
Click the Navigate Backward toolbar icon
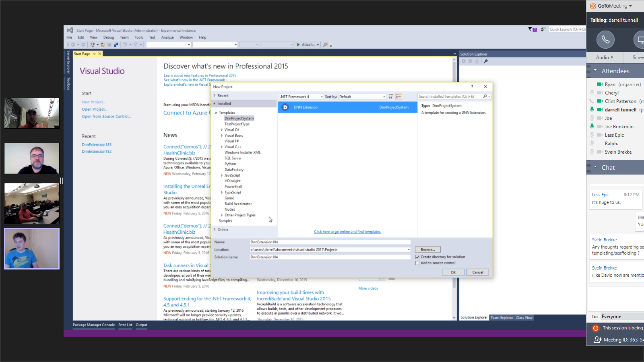pos(73,45)
